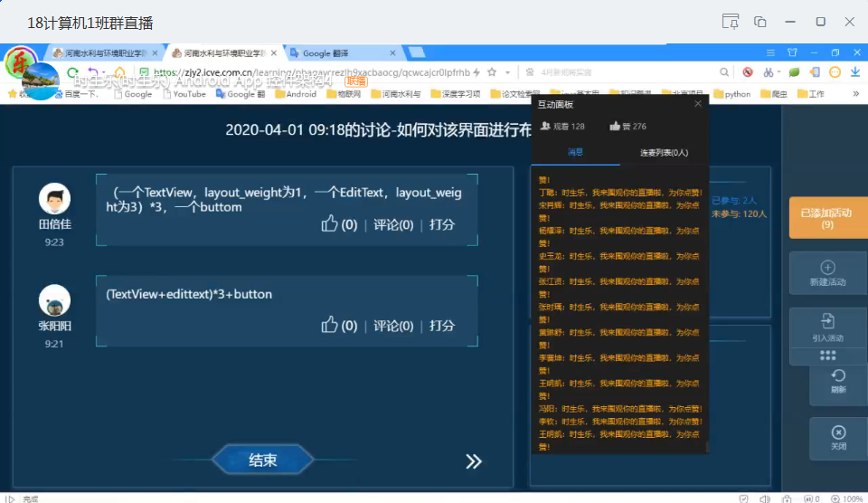
Task: Like 张阳阳's comment with thumbs-up
Action: (329, 325)
